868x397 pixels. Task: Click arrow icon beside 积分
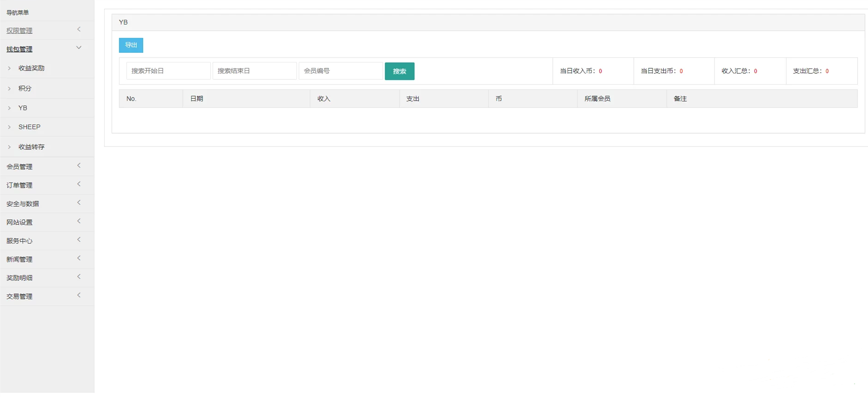[9, 88]
